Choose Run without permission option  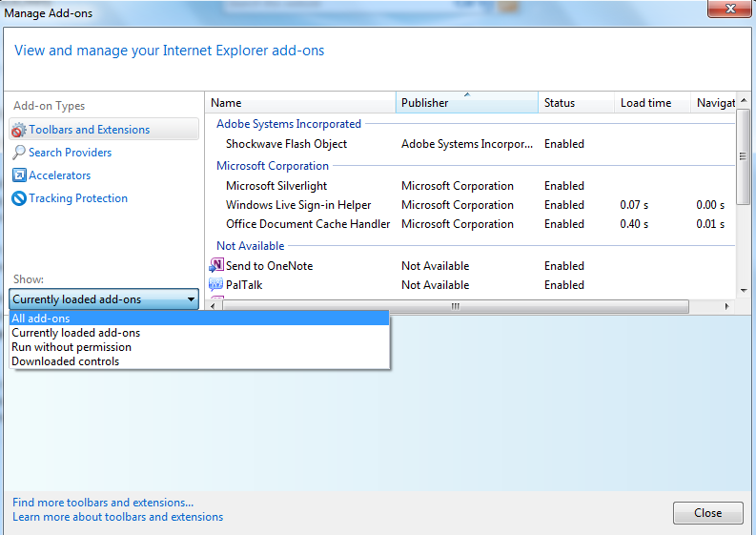(x=199, y=347)
